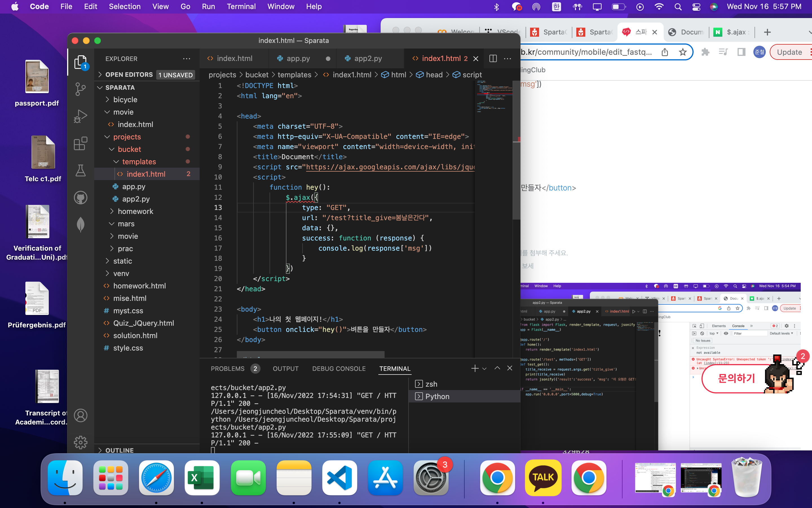This screenshot has height=508, width=812.
Task: Show the Debug Console panel tab
Action: [x=339, y=369]
